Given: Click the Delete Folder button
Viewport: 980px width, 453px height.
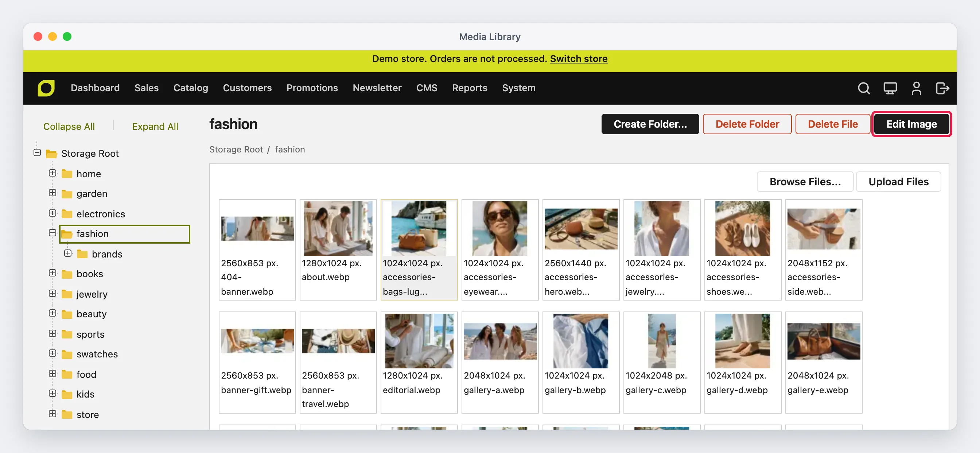Looking at the screenshot, I should point(747,124).
